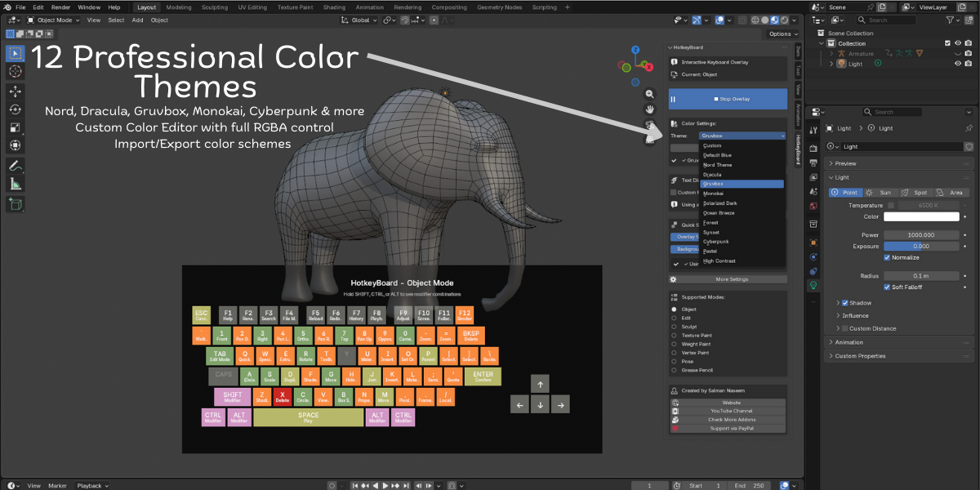Toggle the properties editor pin icon
The width and height of the screenshot is (980, 490).
969,128
